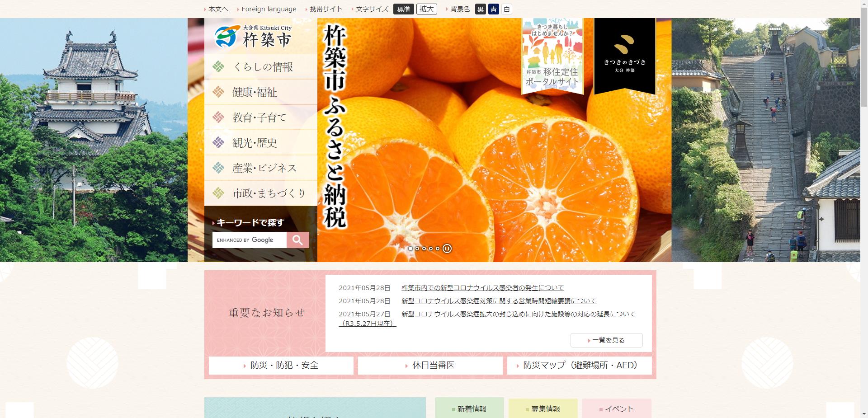The image size is (868, 418).
Task: Set background color to 黒
Action: (x=481, y=9)
